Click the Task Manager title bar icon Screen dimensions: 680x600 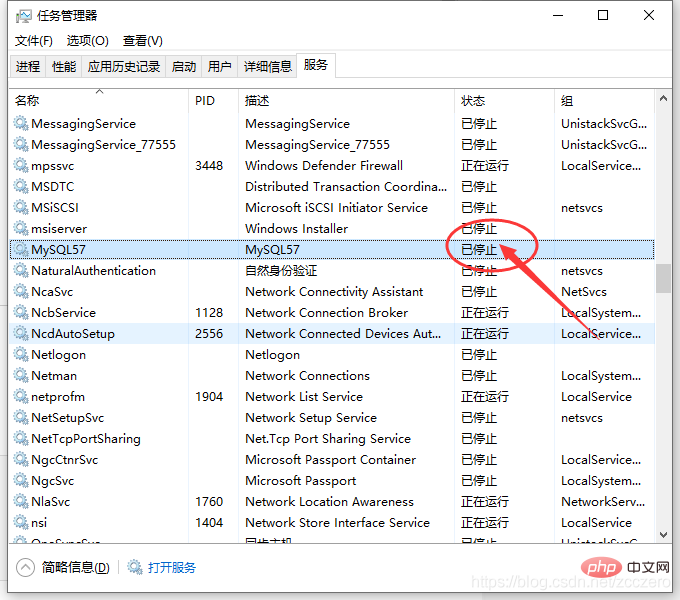(x=23, y=16)
